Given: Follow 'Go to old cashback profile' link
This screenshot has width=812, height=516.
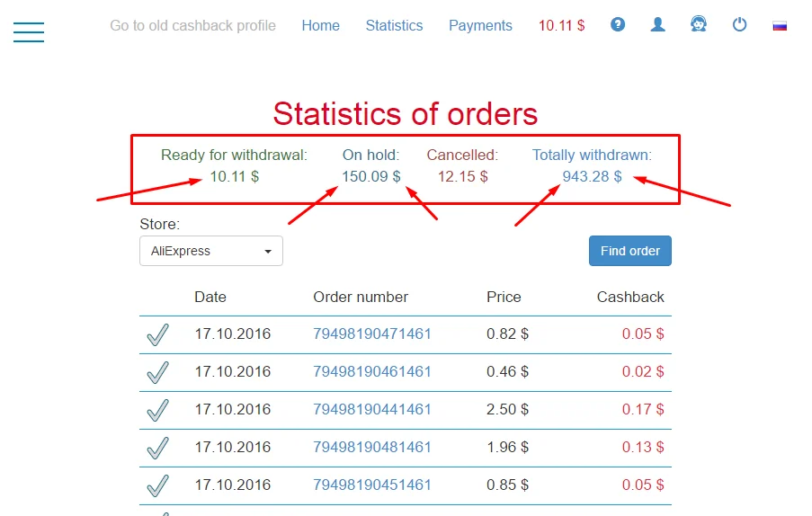Looking at the screenshot, I should pyautogui.click(x=192, y=25).
